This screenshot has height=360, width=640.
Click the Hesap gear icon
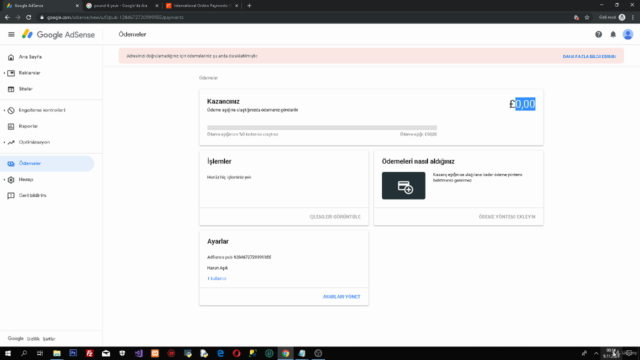tap(11, 180)
